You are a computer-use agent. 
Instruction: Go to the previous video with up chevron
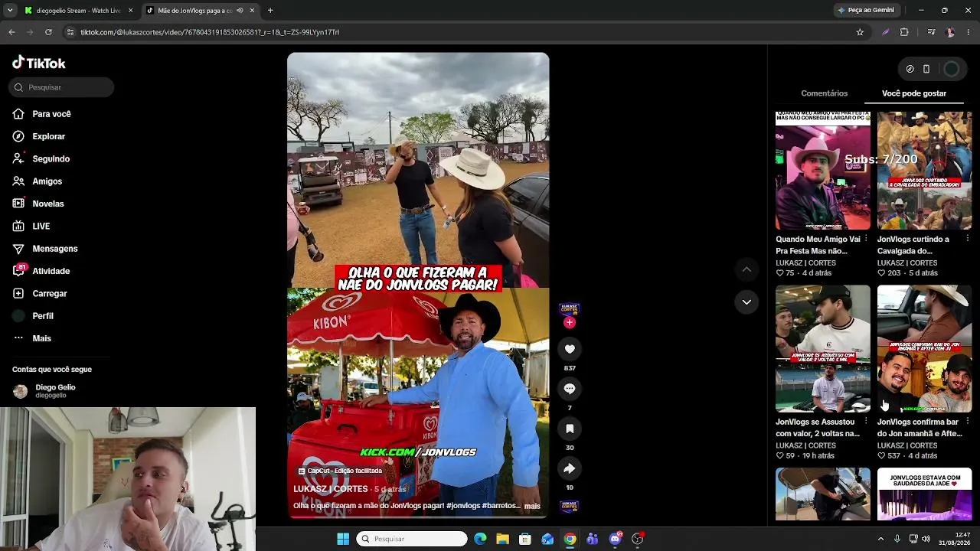(x=746, y=269)
